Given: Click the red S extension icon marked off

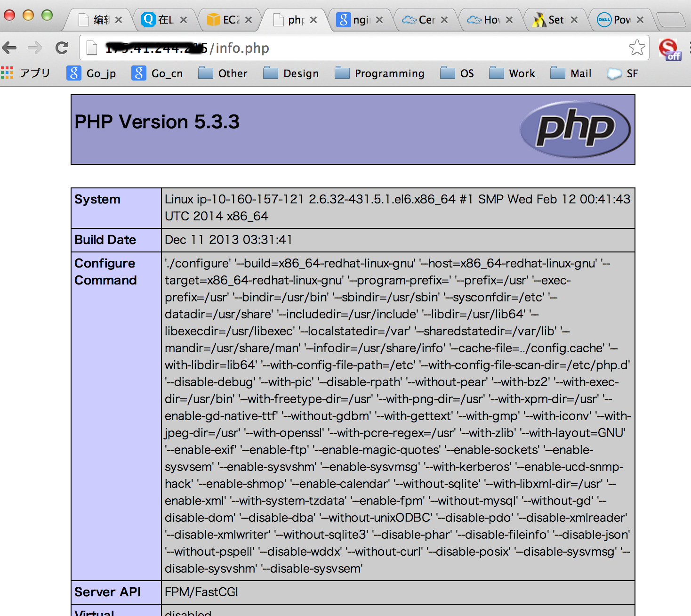Looking at the screenshot, I should pyautogui.click(x=669, y=49).
